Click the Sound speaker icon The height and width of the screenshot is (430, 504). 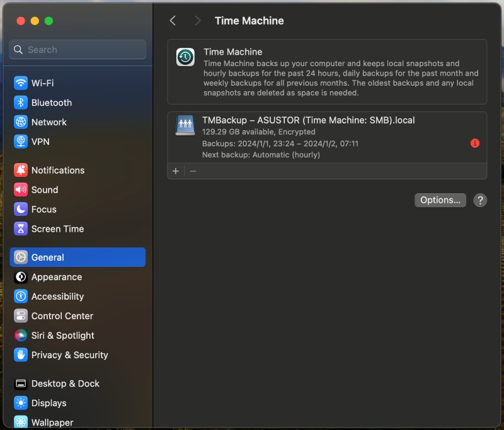pos(21,190)
